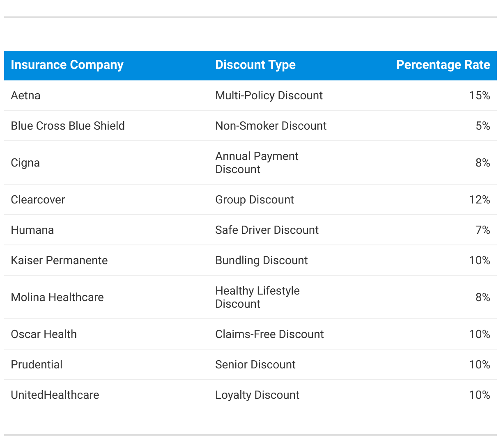501x448 pixels.
Task: Select the UnitedHealthcare cell
Action: [55, 395]
